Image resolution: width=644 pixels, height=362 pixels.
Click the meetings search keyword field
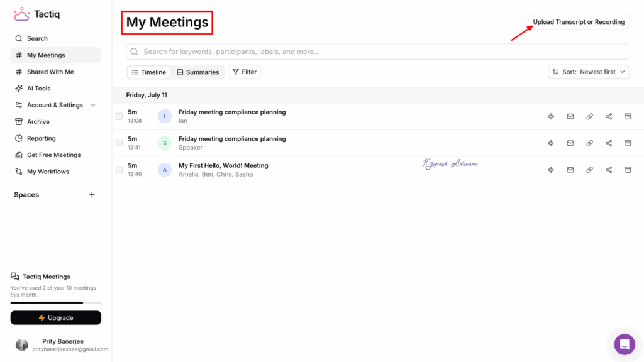(x=377, y=52)
